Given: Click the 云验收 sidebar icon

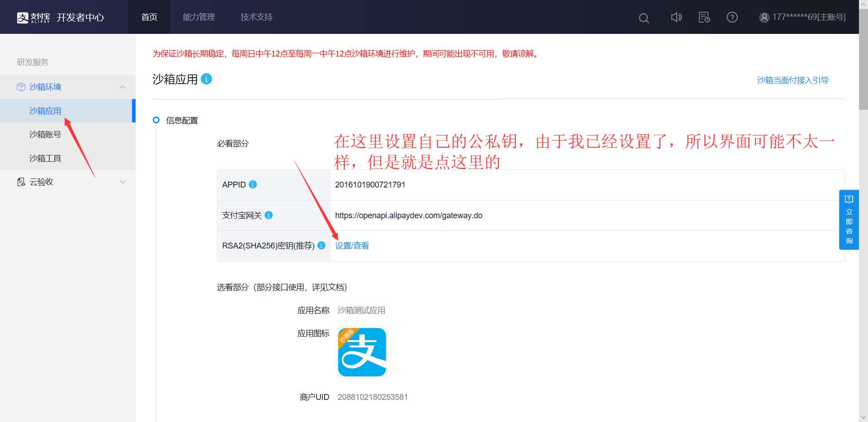Looking at the screenshot, I should coord(20,182).
